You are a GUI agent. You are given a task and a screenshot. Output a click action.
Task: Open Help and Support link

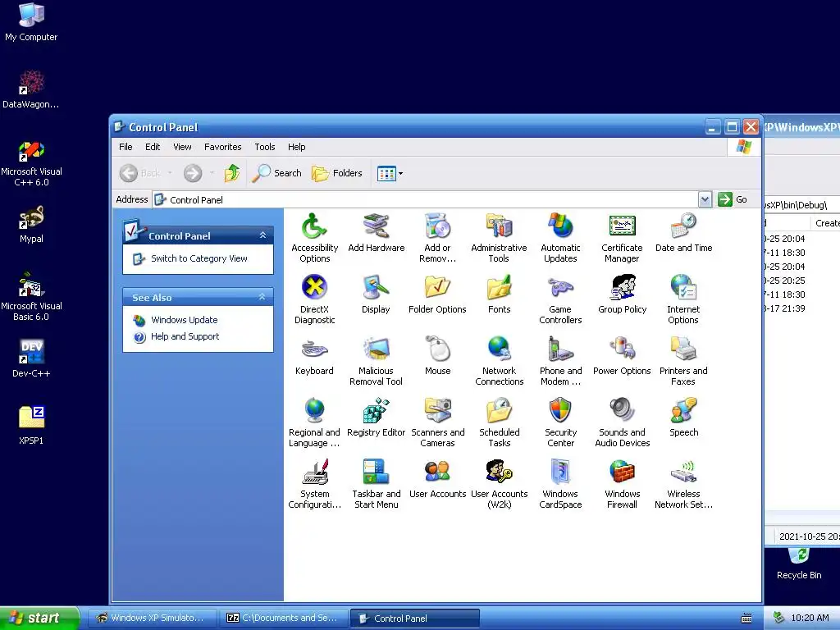coord(185,336)
